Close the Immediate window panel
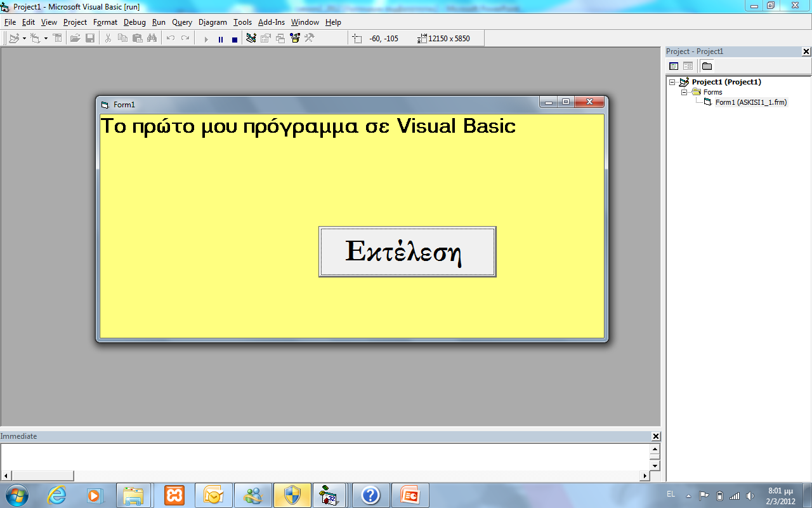This screenshot has height=508, width=812. pyautogui.click(x=656, y=436)
